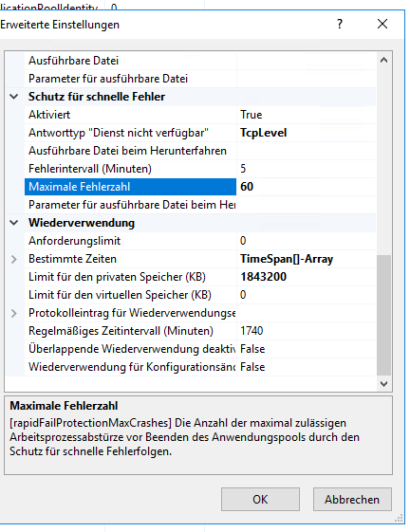
Task: Collapse the Schutz für schnelle Fehler section
Action: click(14, 97)
